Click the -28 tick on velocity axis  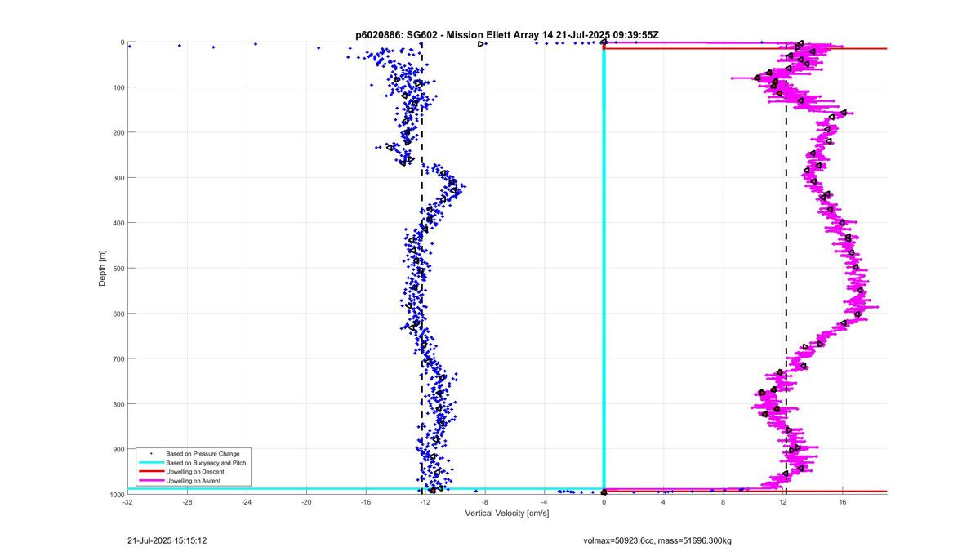(187, 503)
